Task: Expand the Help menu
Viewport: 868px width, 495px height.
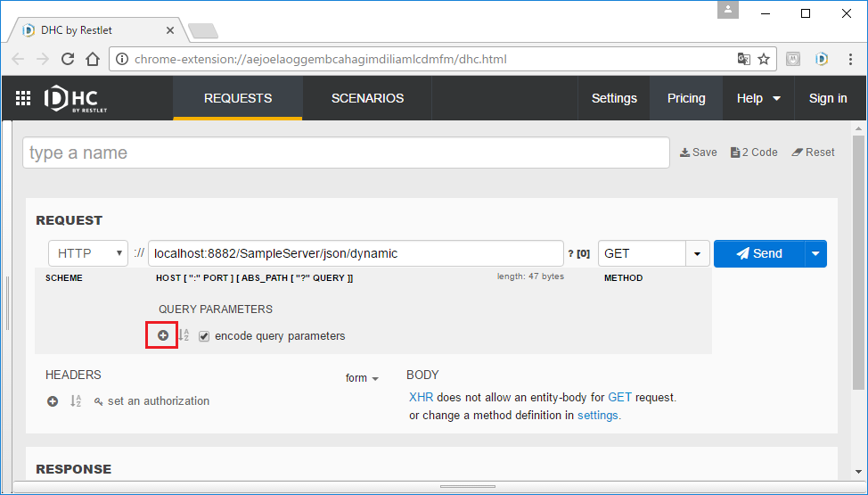Action: 757,98
